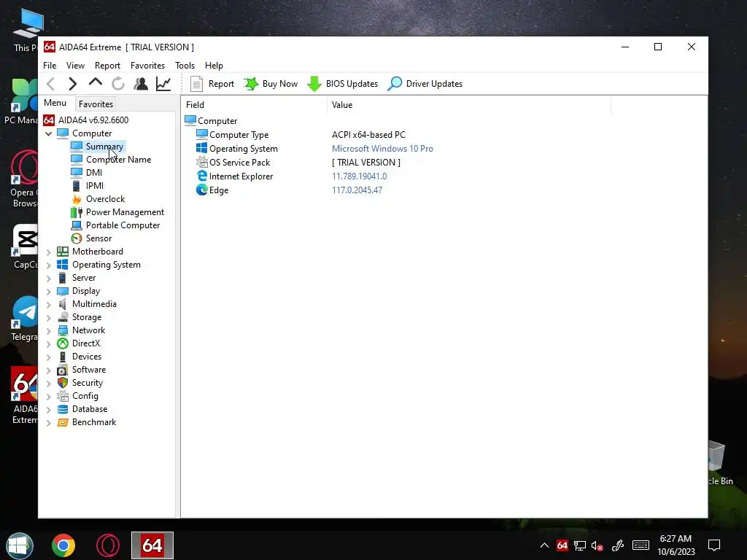Expand the Server tree node
747x560 pixels.
coord(49,278)
